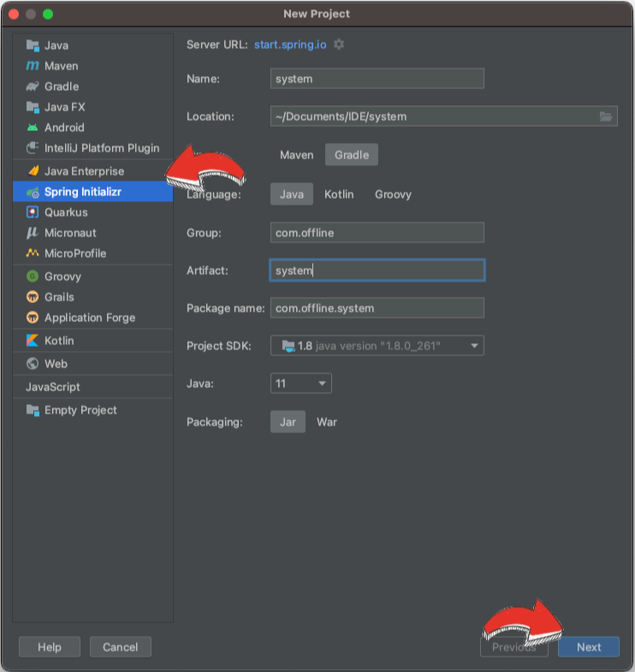Select Java Enterprise project category
This screenshot has width=635, height=672.
(93, 171)
